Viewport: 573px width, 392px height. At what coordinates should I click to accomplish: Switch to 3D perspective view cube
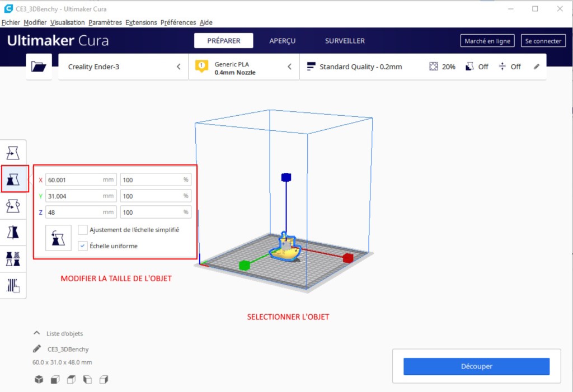pos(39,379)
